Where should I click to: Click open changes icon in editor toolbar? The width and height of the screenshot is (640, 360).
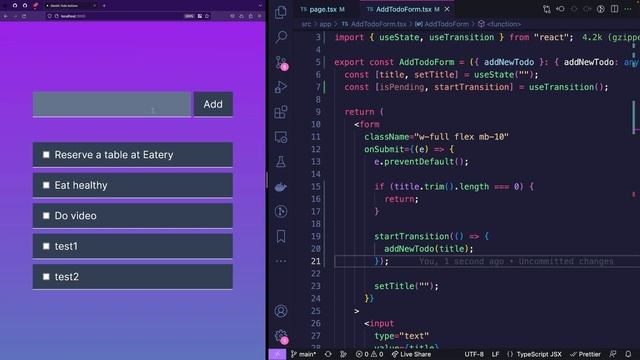547,9
